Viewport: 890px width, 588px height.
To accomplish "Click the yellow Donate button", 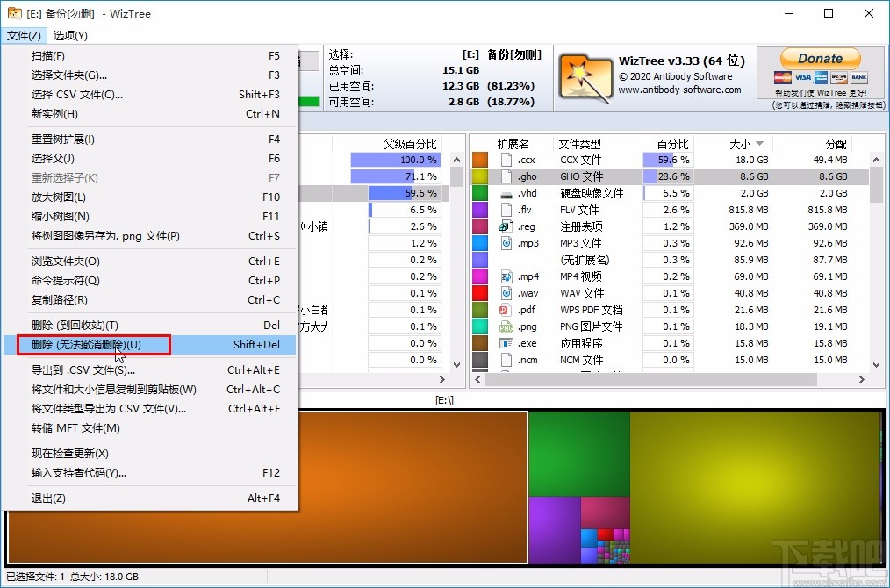I will point(820,58).
